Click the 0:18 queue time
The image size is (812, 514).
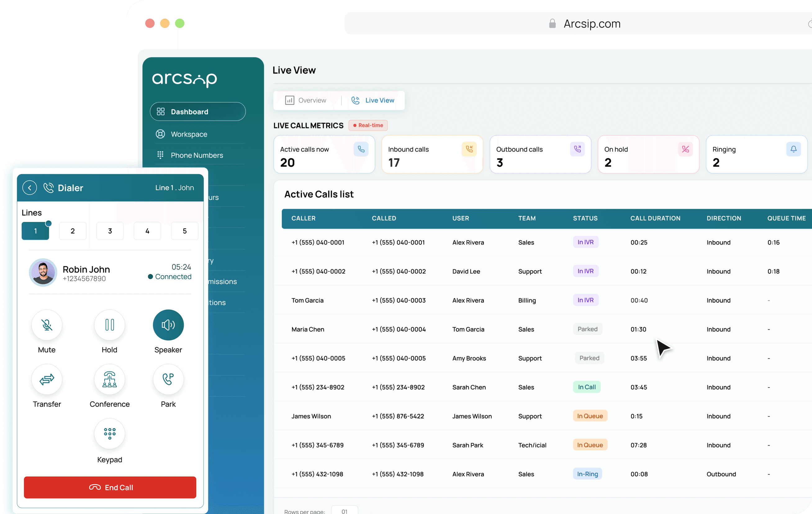773,271
